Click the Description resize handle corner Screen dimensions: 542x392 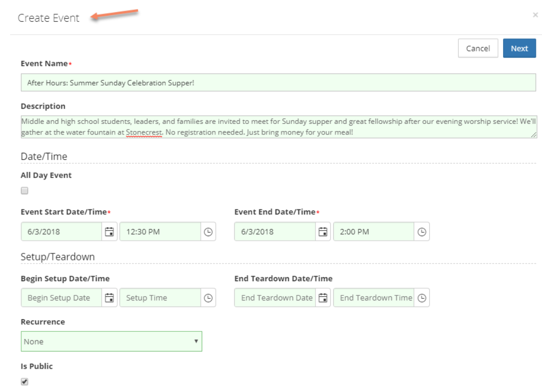coord(534,135)
